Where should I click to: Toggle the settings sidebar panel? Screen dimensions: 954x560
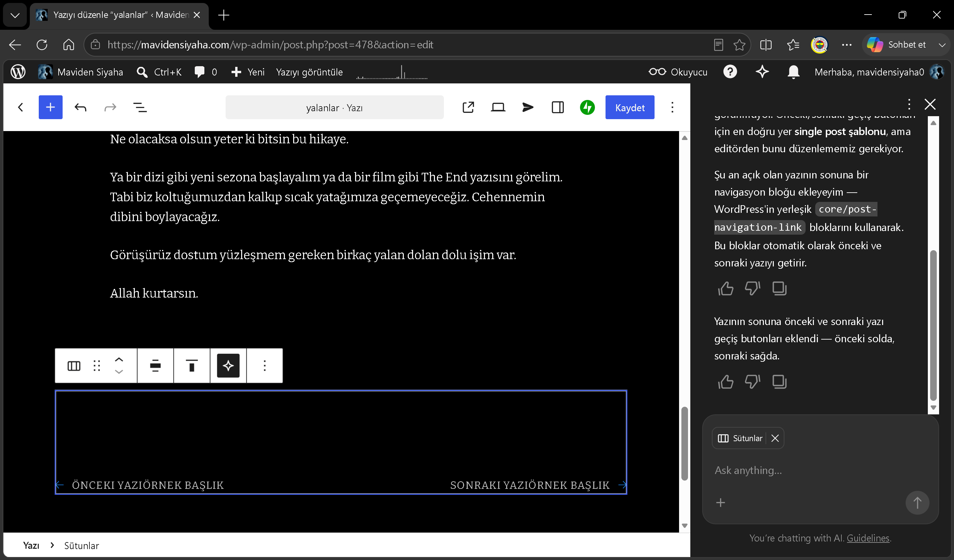pyautogui.click(x=557, y=108)
